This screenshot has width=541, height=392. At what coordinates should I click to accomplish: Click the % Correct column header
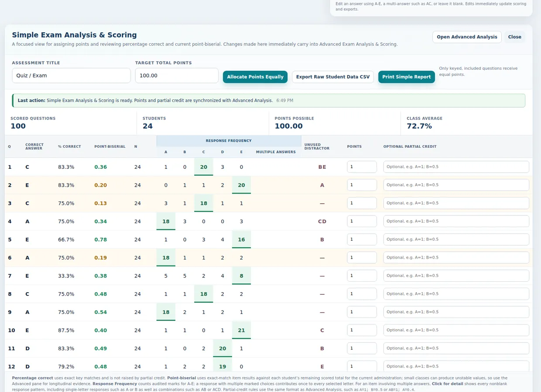coord(69,147)
